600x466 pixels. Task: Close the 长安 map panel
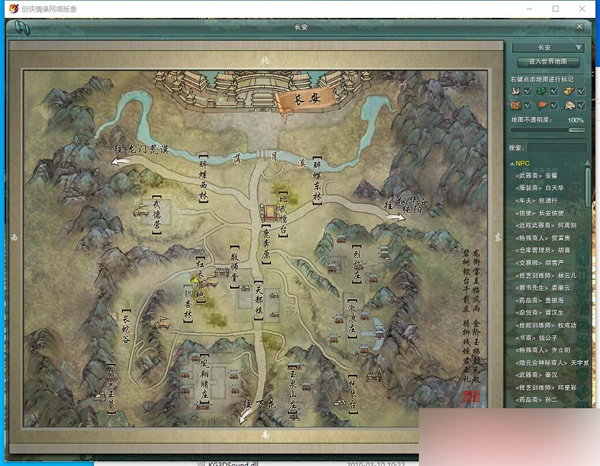pyautogui.click(x=579, y=27)
